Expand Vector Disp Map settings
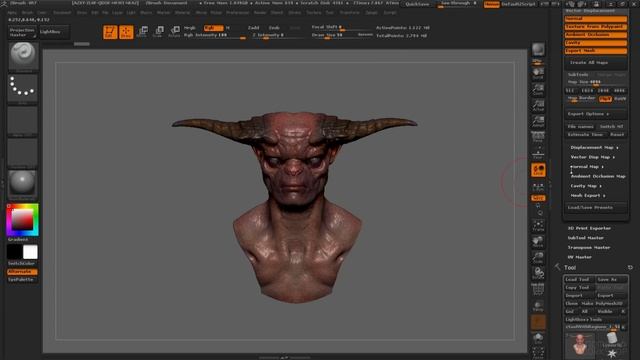The image size is (640, 360). (x=593, y=157)
